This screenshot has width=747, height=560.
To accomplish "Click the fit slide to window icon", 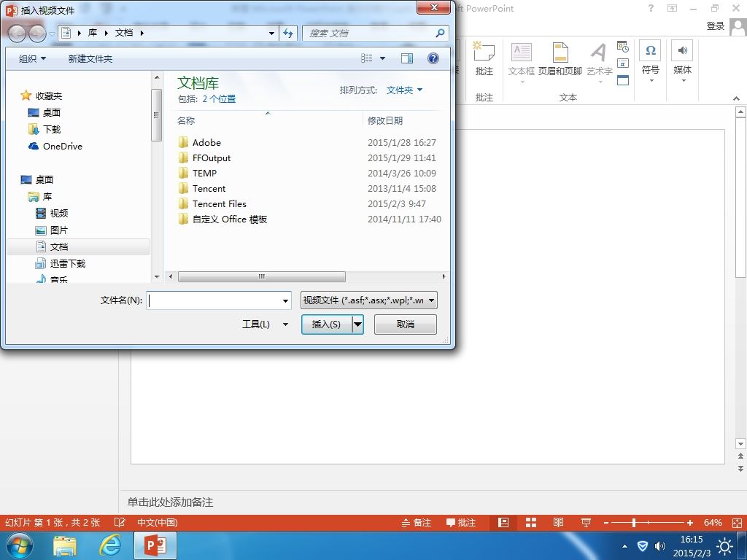I will click(736, 522).
